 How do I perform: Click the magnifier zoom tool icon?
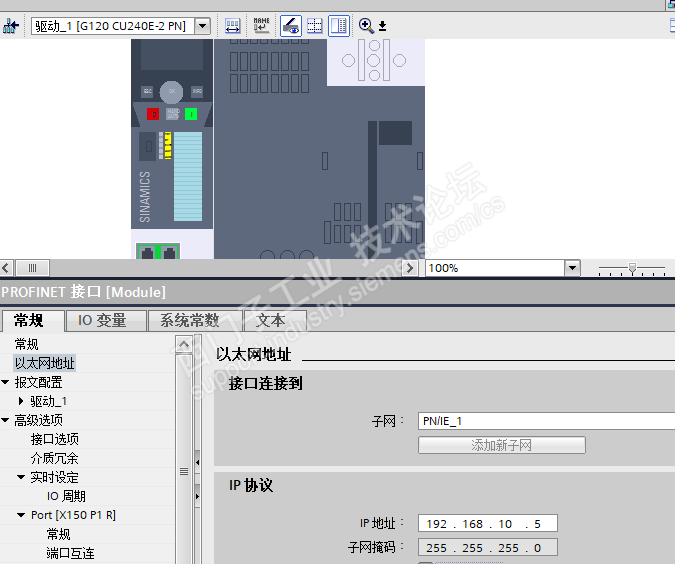(x=366, y=26)
